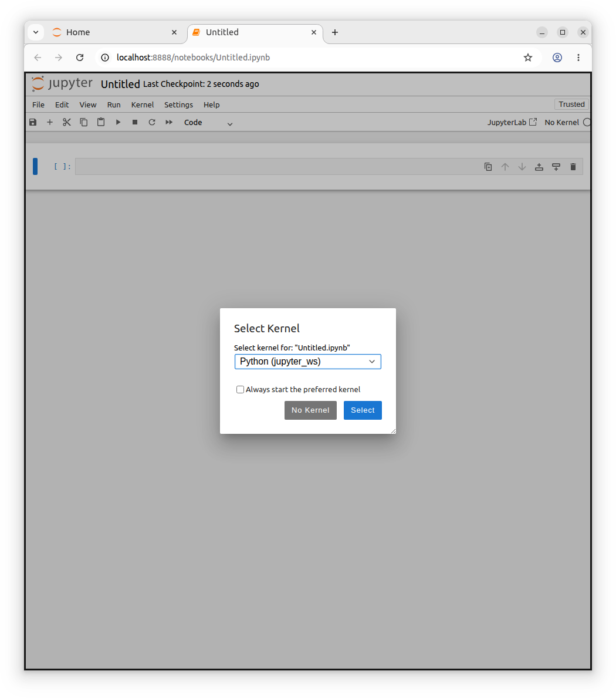Open a new browser tab
Screen dimensions: 616x698
[335, 32]
